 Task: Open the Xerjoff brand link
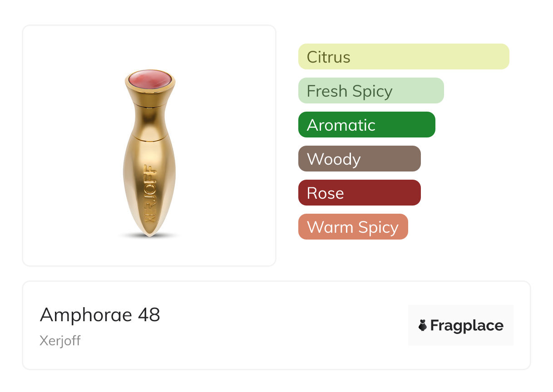(60, 340)
